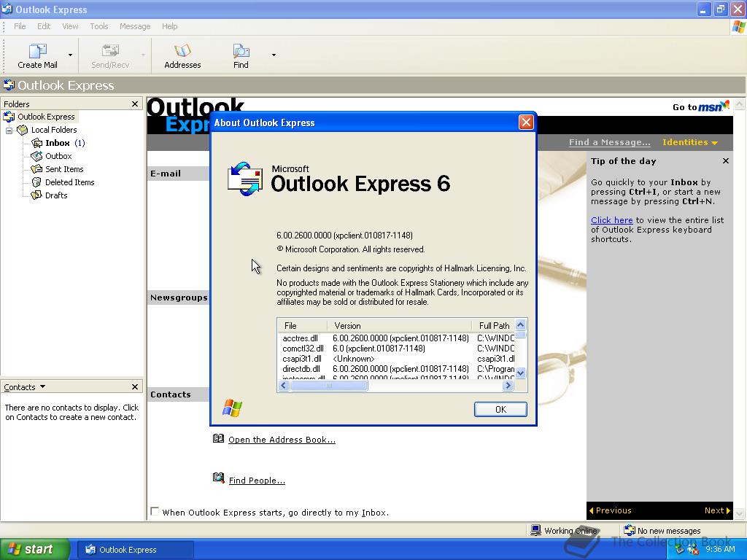Open the Addresses toolbar icon
Viewport: 747px width, 560px height.
coord(182,50)
